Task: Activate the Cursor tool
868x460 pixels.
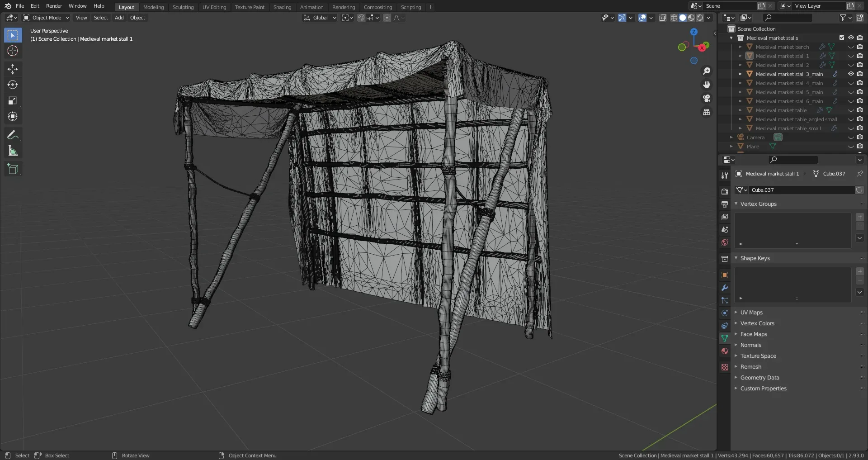Action: [x=13, y=51]
